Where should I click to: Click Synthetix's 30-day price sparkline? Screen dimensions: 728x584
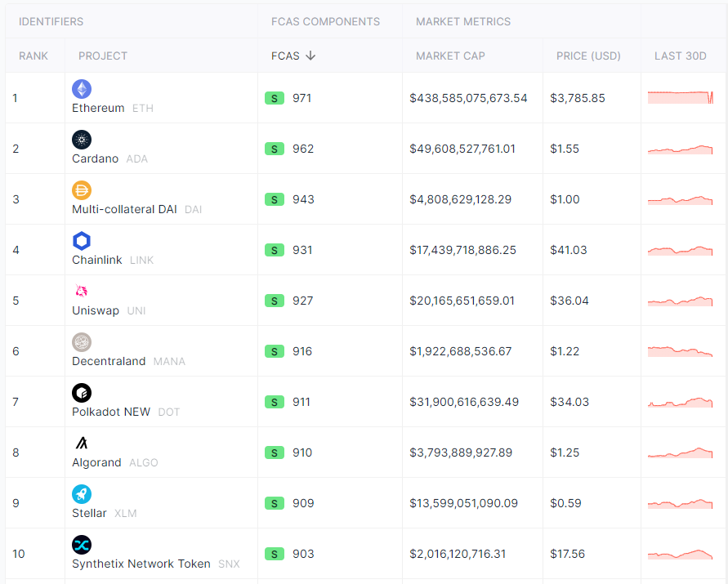coord(680,555)
